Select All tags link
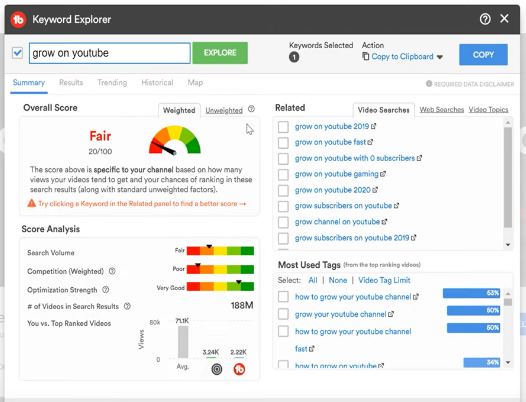526x402 pixels. 313,280
